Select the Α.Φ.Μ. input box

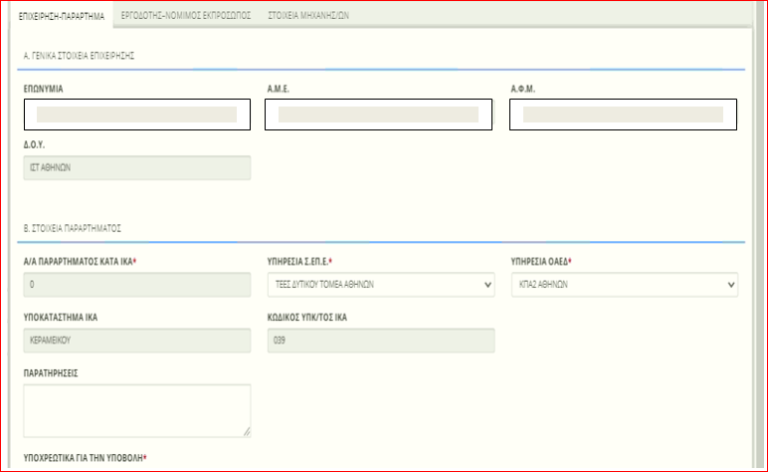click(622, 115)
